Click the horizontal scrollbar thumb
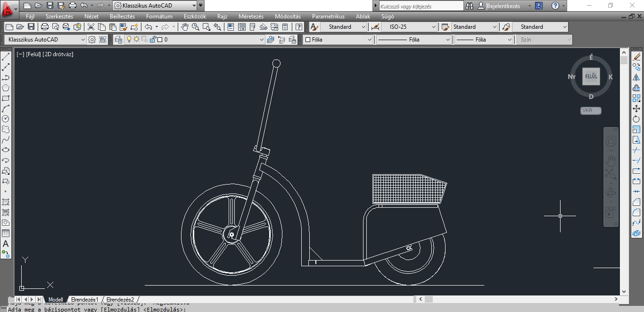This screenshot has height=312, width=644. [429, 299]
